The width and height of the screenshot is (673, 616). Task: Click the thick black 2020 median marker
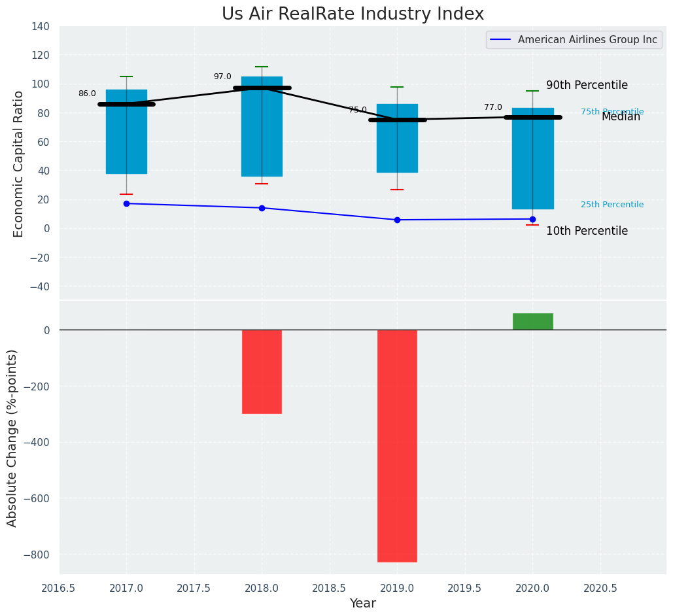[x=532, y=117]
